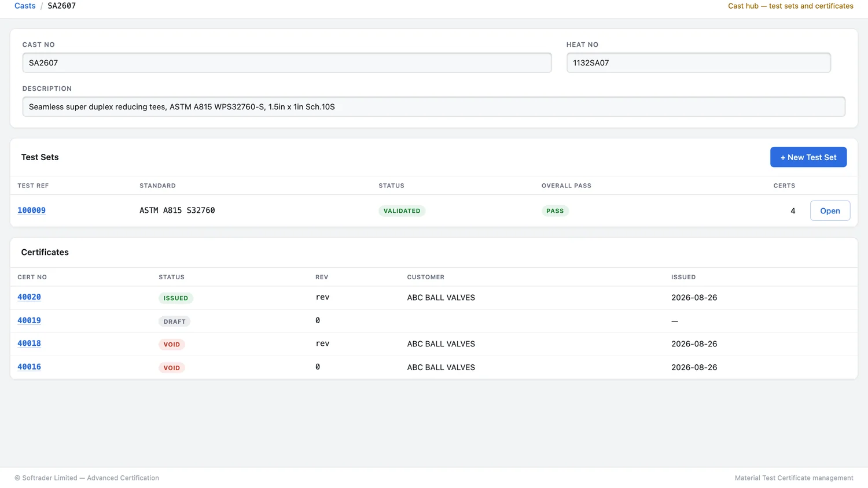Select issued date of certificate 40018

pos(694,344)
